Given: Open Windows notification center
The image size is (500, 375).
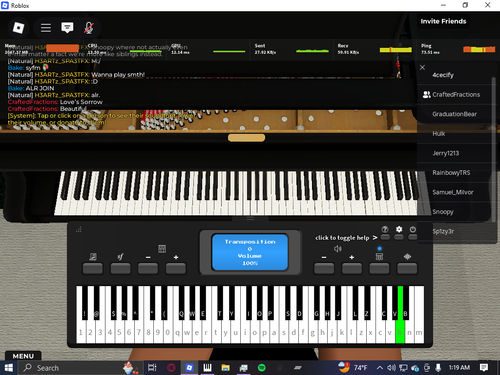Looking at the screenshot, I should 484,367.
